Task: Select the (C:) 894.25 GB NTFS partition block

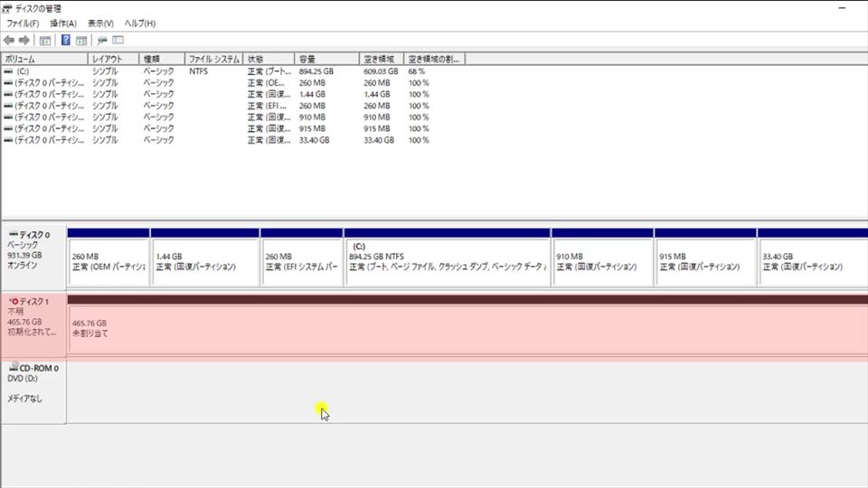Action: pos(448,258)
